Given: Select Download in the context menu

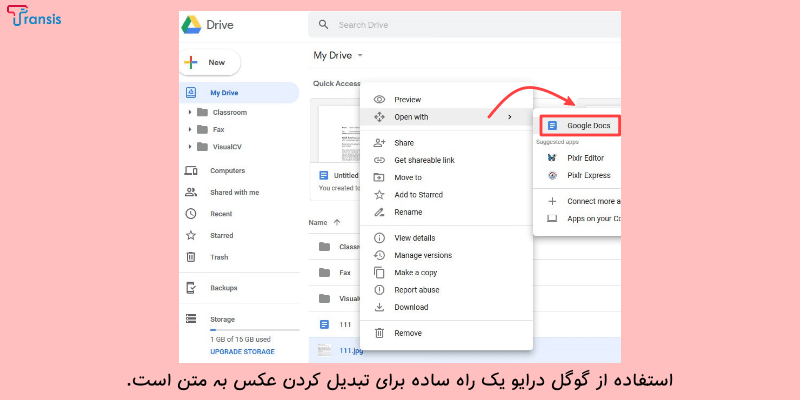Looking at the screenshot, I should [446, 307].
